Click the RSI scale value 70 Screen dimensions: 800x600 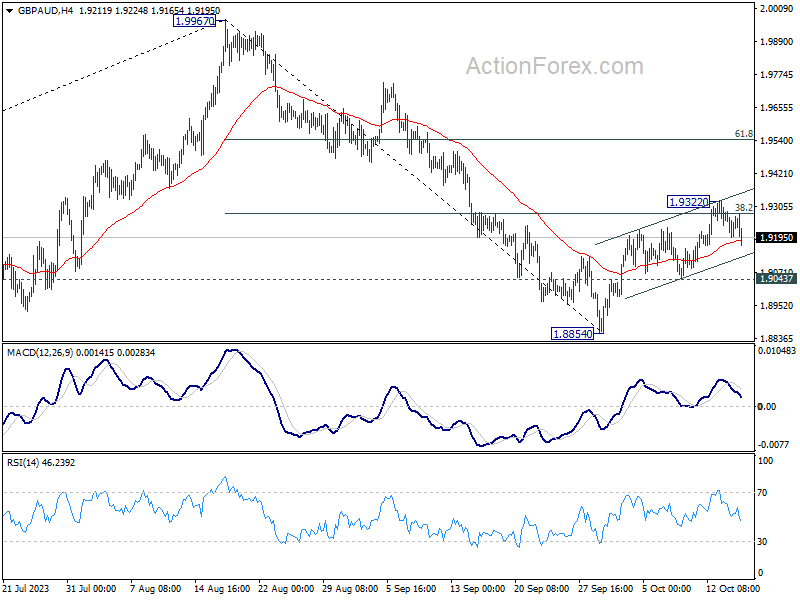click(762, 493)
